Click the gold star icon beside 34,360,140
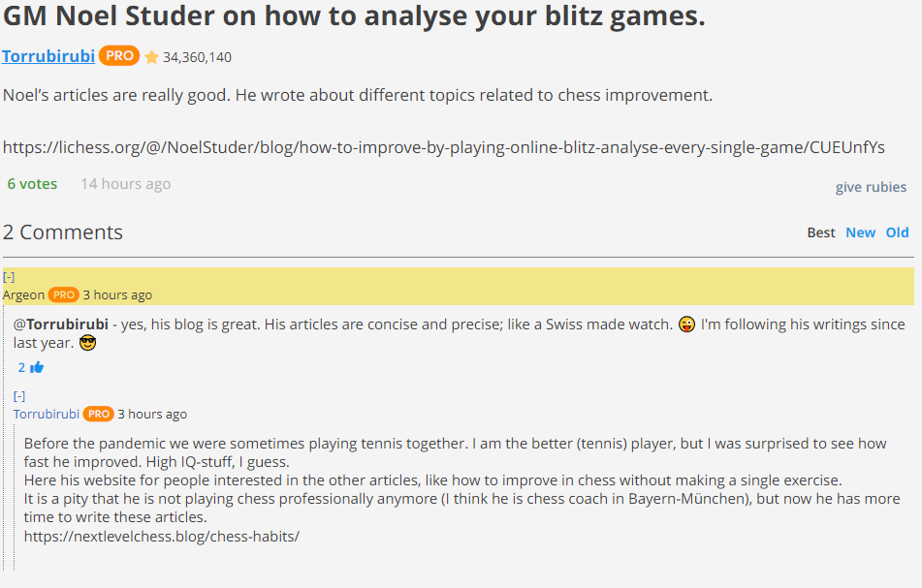 pos(151,57)
